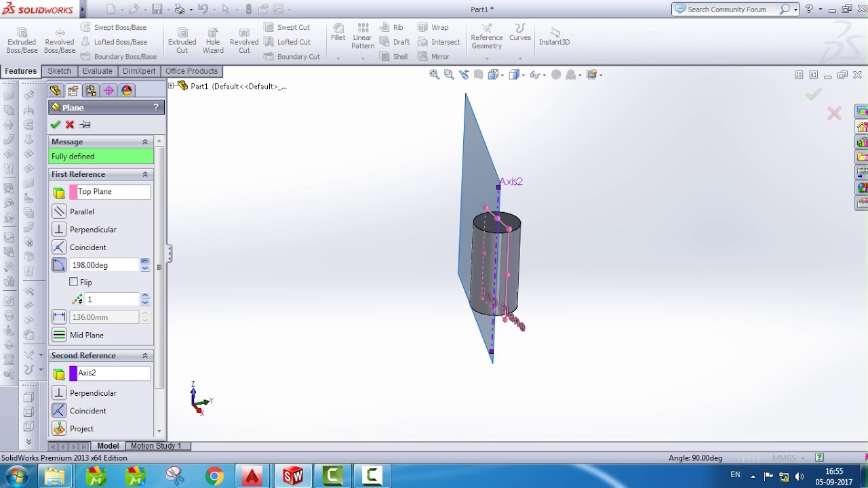
Task: Confirm the plane with the green checkmark
Action: [x=55, y=125]
